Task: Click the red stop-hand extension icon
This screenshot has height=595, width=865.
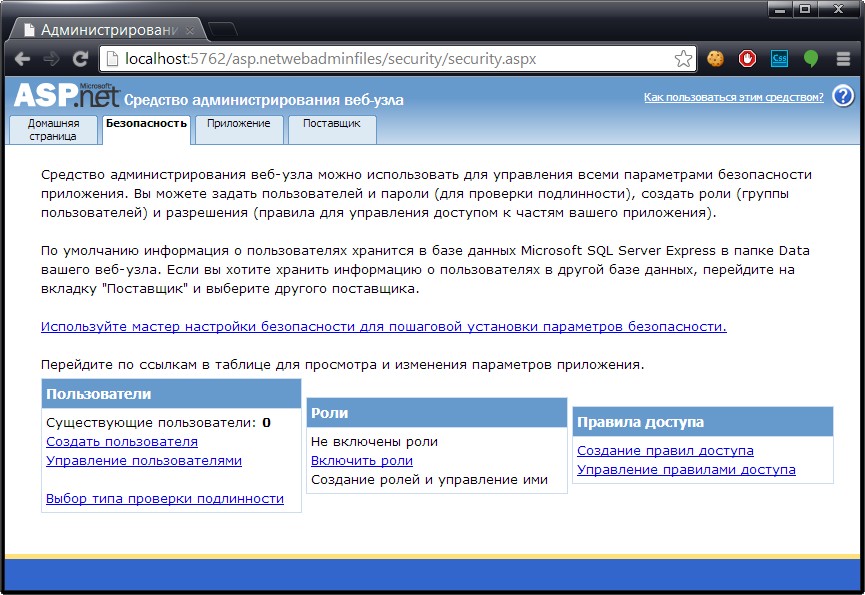Action: point(747,58)
